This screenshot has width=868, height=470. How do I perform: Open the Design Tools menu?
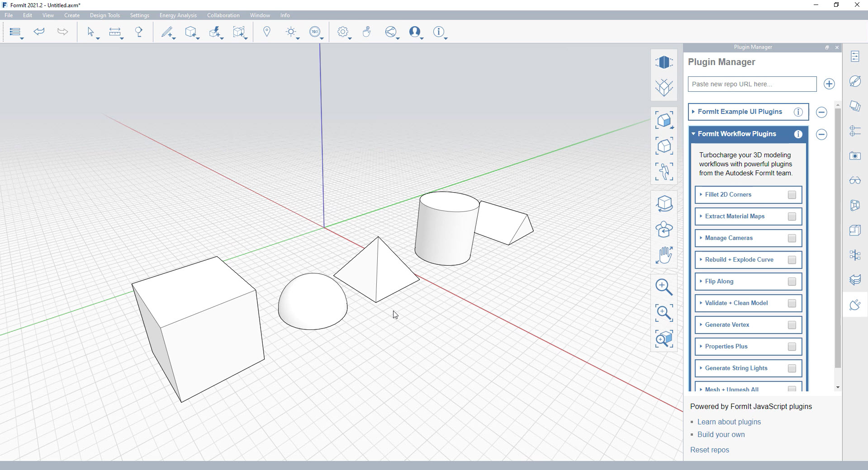pos(104,15)
